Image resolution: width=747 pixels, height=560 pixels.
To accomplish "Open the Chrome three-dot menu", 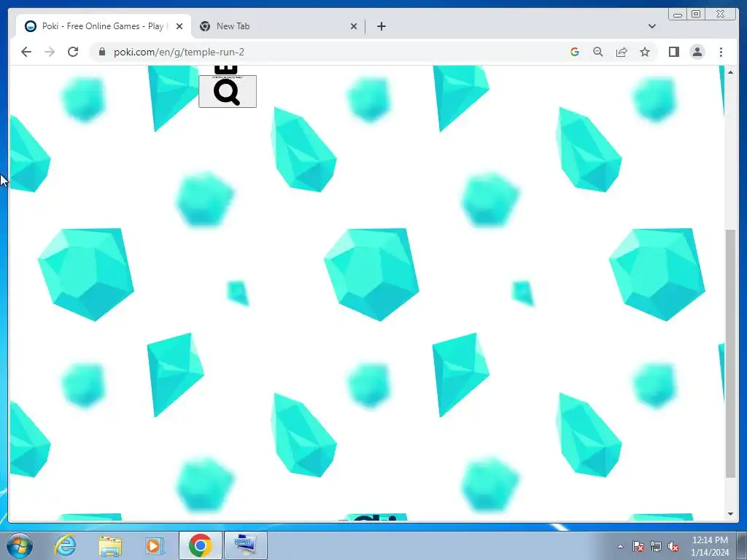I will click(x=721, y=52).
